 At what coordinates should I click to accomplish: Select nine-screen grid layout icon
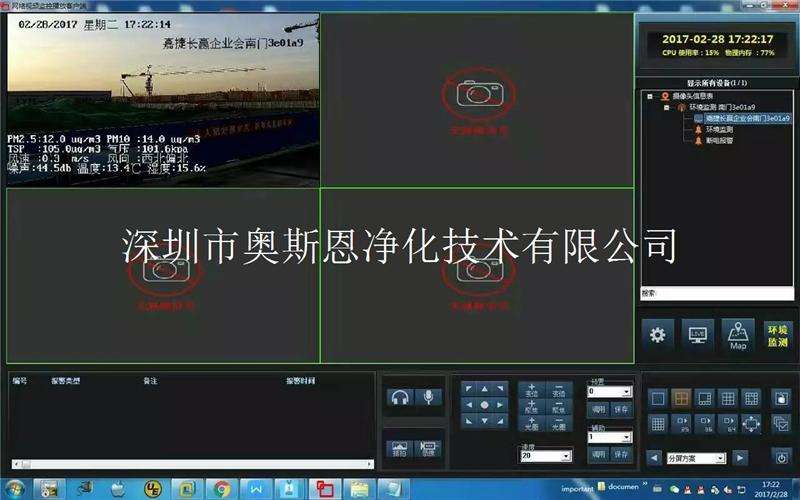point(728,398)
